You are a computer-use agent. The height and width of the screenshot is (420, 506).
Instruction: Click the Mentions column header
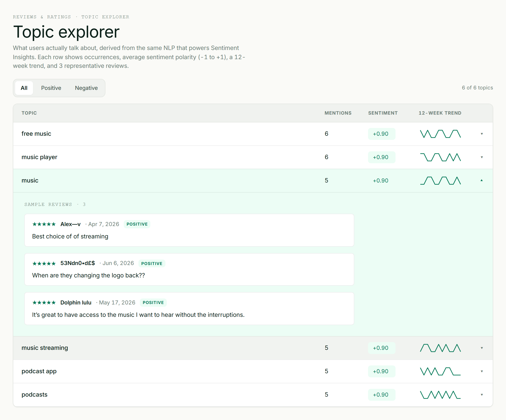click(338, 113)
